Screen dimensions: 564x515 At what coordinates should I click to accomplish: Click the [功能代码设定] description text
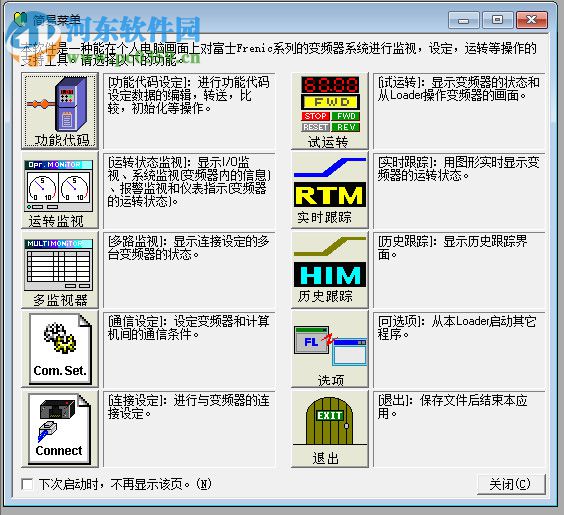(x=188, y=95)
